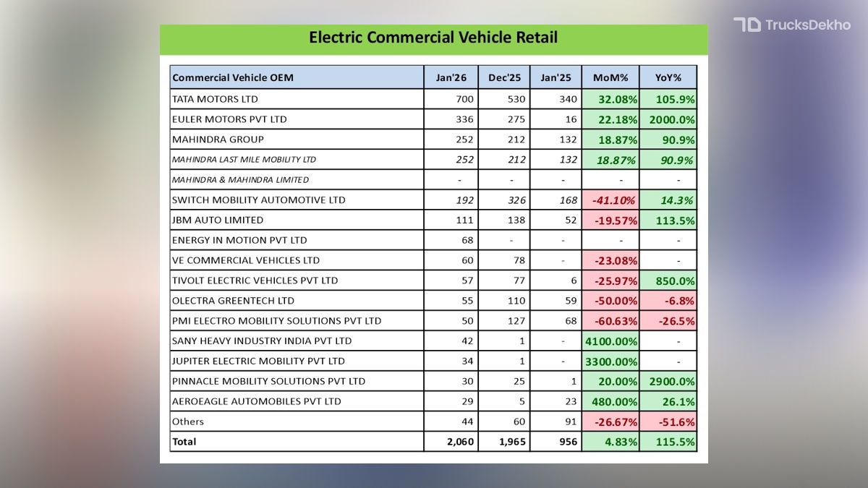Select Mahindra Group Jan'26 value 252

(464, 140)
